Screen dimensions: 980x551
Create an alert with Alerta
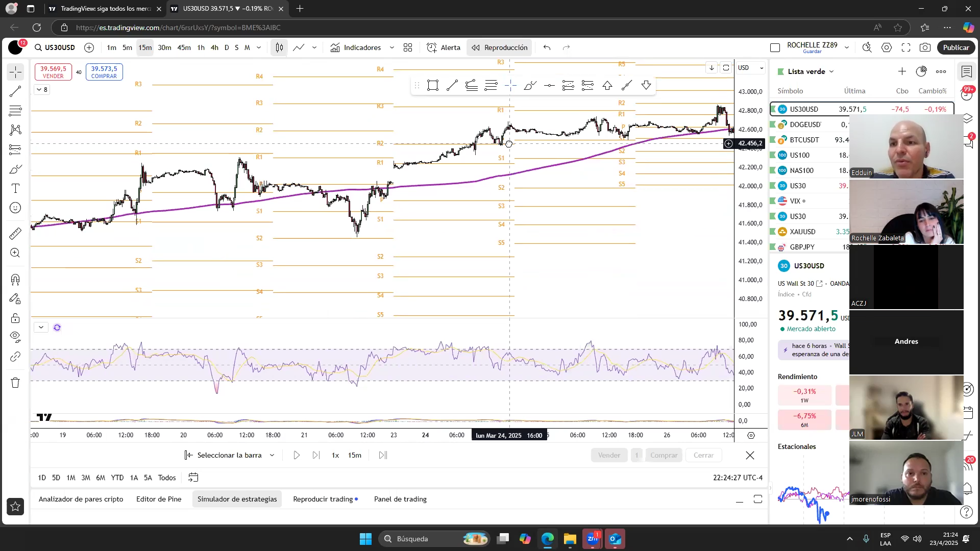click(444, 47)
